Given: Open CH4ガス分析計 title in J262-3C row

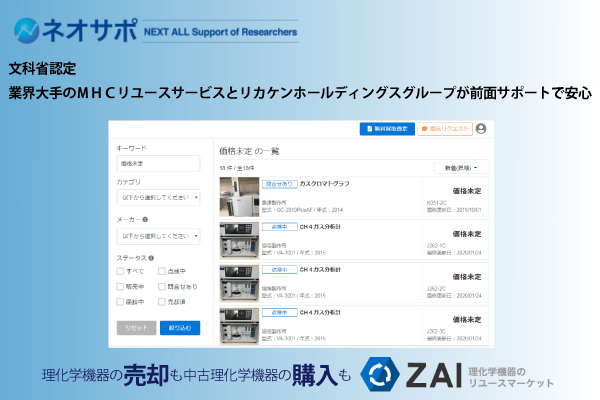Looking at the screenshot, I should point(320,312).
